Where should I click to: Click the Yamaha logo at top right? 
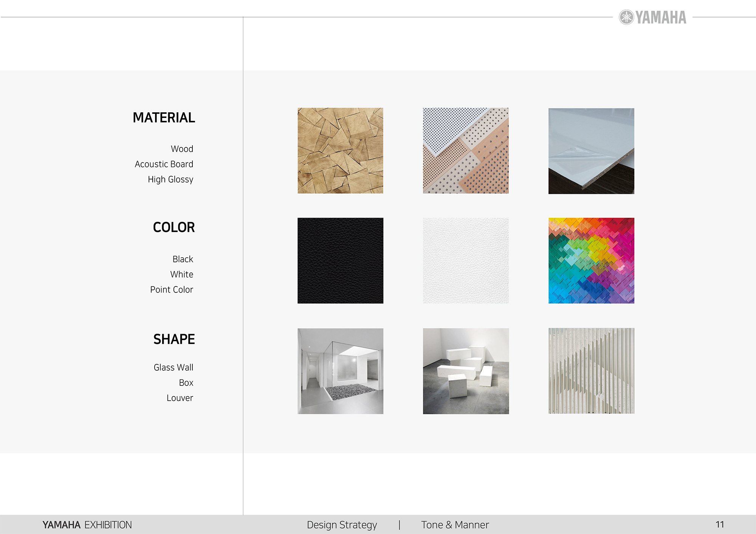click(x=652, y=17)
